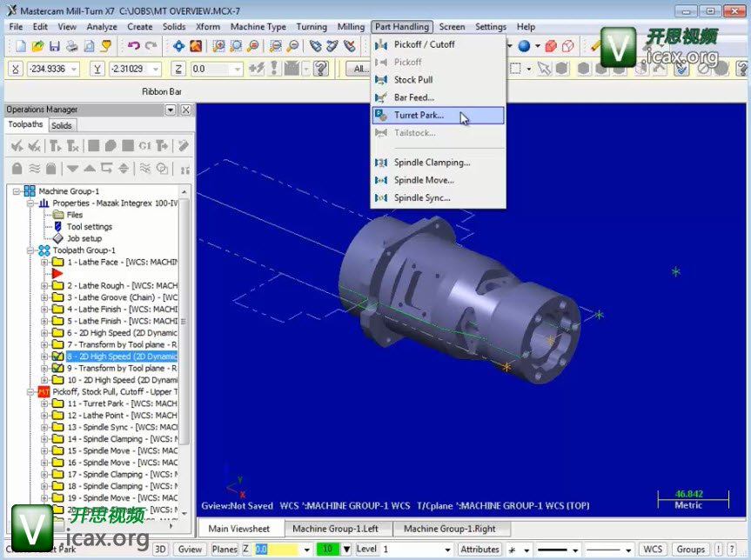
Task: Open the X coordinate dropdown
Action: [x=73, y=69]
